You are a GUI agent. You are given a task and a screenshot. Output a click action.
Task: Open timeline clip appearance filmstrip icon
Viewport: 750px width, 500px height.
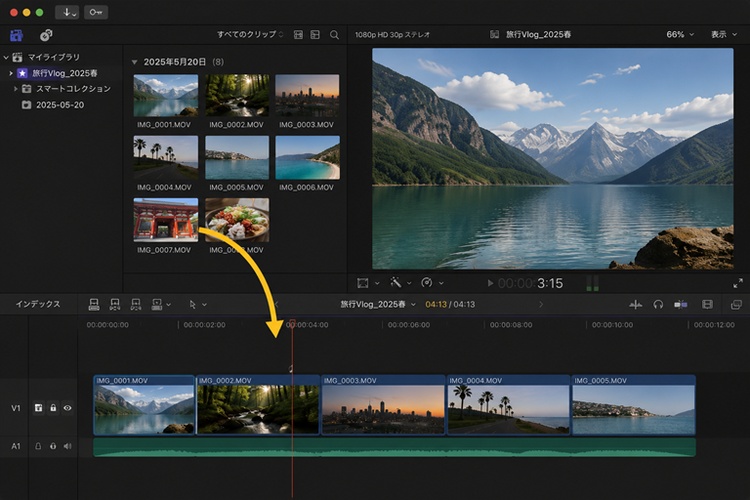tap(707, 304)
